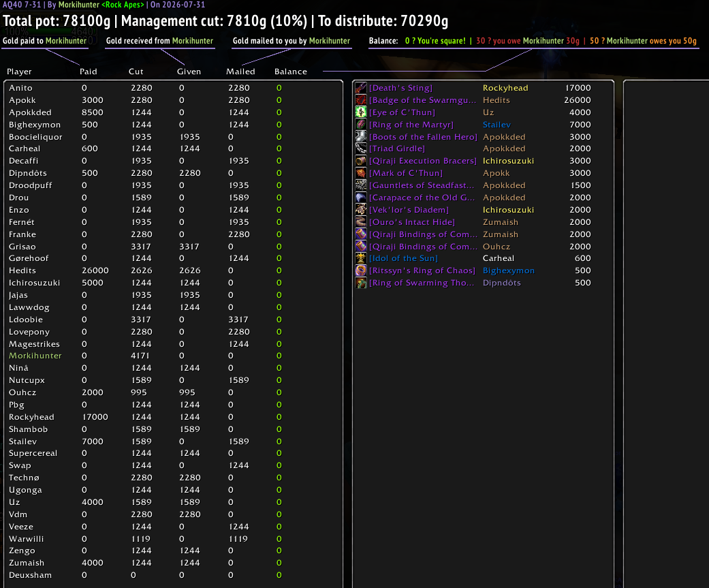Click the Gold received from Morkihunter legend
Viewport: 709px width, 588px height.
click(x=159, y=41)
